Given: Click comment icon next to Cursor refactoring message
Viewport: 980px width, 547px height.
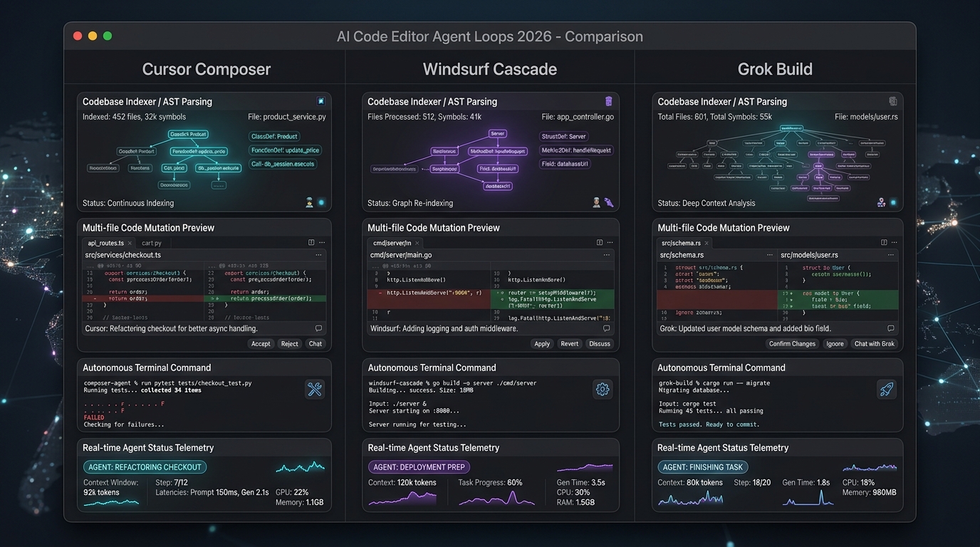Looking at the screenshot, I should (318, 328).
